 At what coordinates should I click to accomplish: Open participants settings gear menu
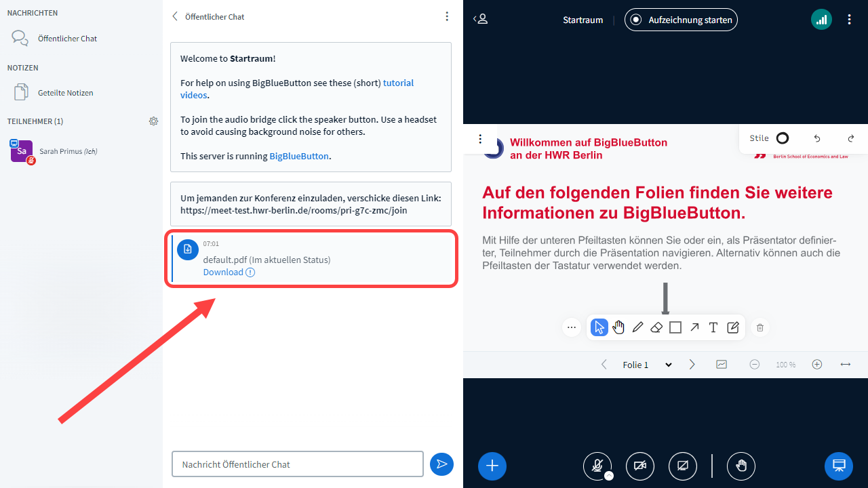point(154,121)
